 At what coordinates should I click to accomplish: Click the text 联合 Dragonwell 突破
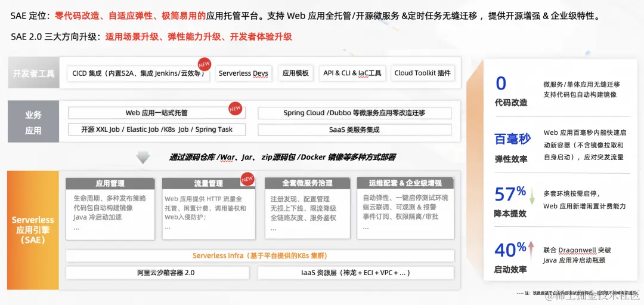tap(577, 250)
